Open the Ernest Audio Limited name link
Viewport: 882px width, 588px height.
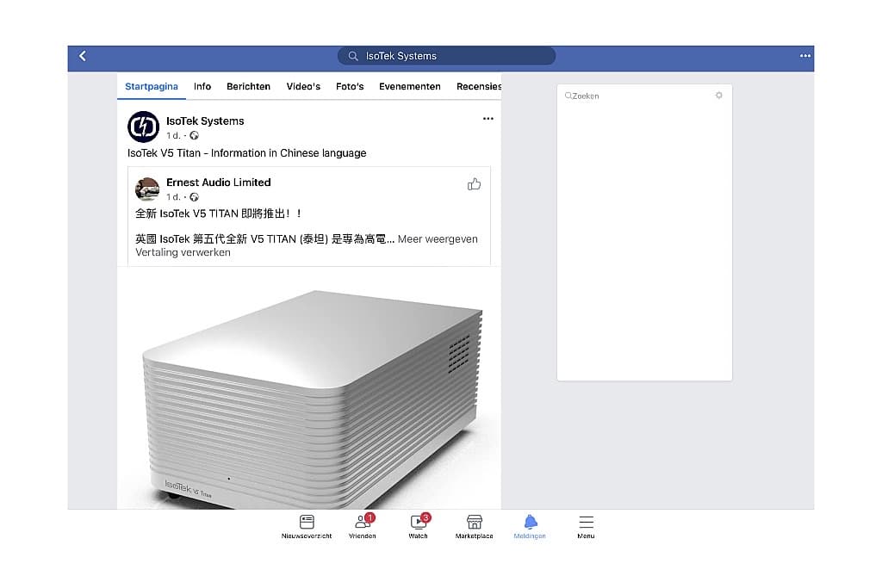(218, 183)
